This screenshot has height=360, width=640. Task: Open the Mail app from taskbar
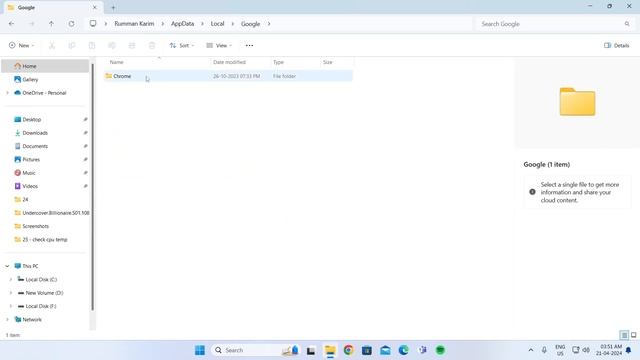click(385, 350)
